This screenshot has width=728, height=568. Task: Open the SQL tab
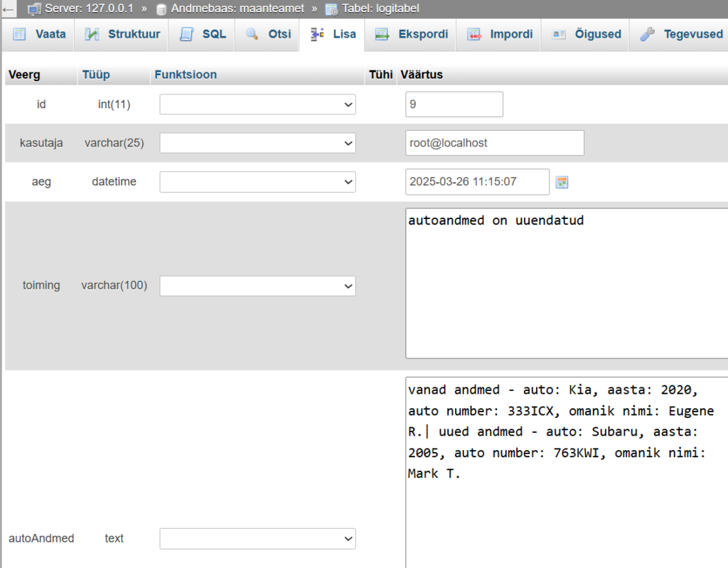(203, 34)
